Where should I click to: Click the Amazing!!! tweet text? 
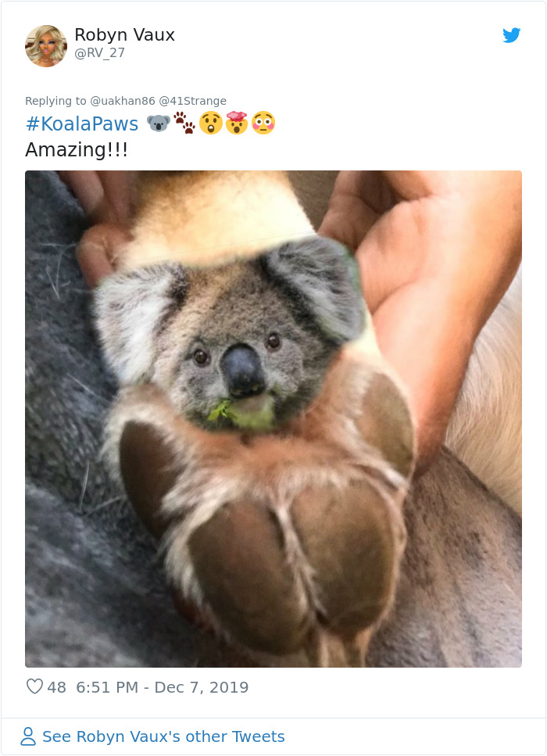(76, 150)
